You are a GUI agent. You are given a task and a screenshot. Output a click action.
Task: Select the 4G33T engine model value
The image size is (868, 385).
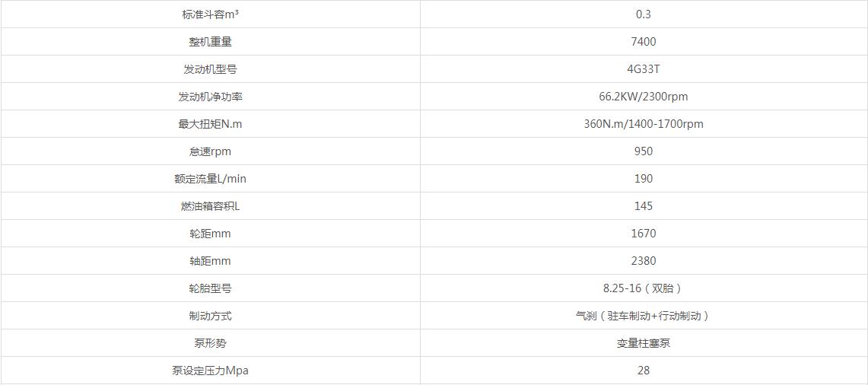pos(644,69)
